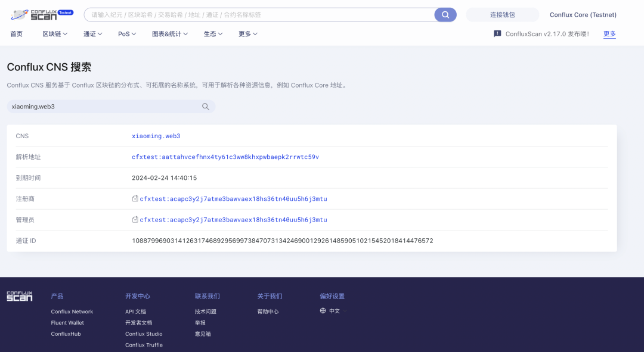
Task: Click the 更多 link beside the release notice
Action: coord(609,33)
